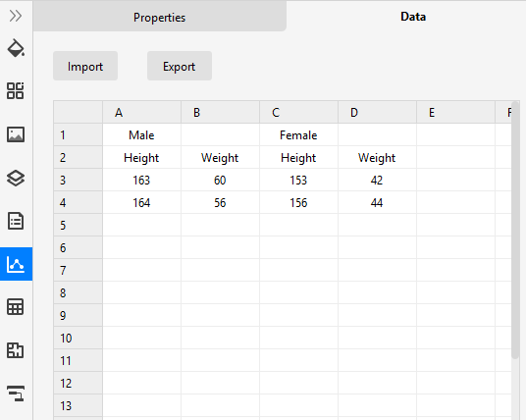Screen dimensions: 526x420
Task: Select the cell containing 56
Action: [221, 202]
